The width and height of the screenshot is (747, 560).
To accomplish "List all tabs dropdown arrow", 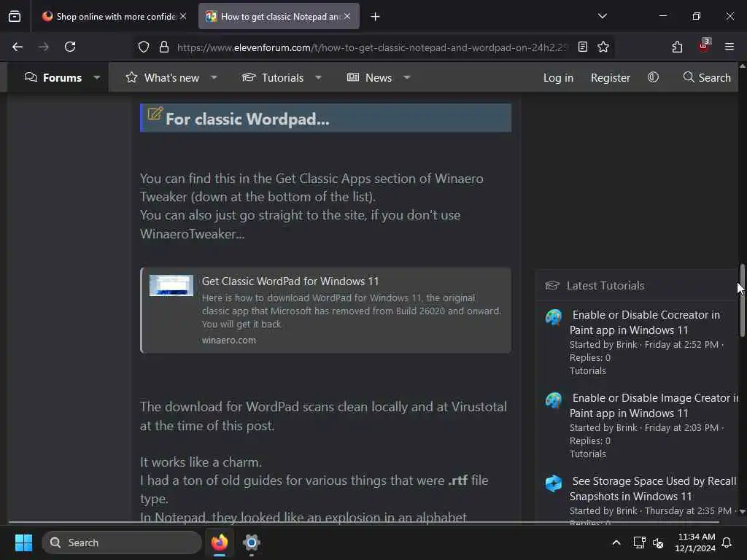I will [x=602, y=16].
